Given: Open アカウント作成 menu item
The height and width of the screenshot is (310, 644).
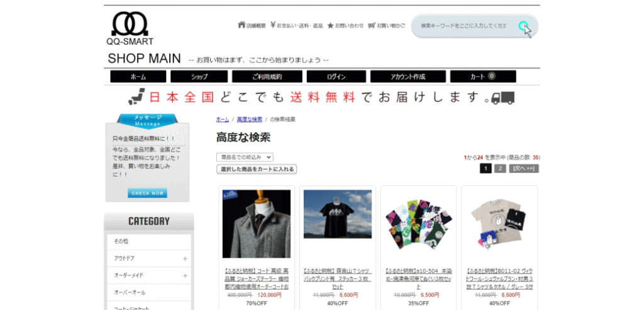Looking at the screenshot, I should click(408, 77).
